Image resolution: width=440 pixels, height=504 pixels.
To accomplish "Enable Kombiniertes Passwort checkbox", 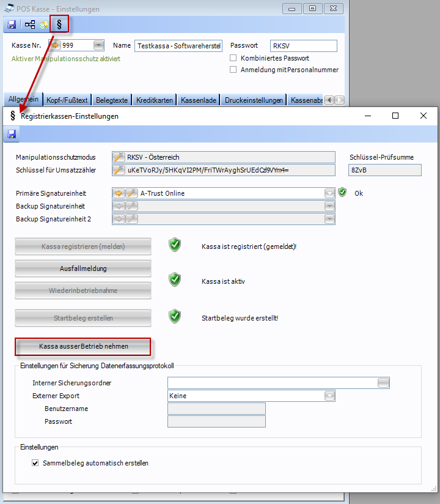I will coord(233,58).
